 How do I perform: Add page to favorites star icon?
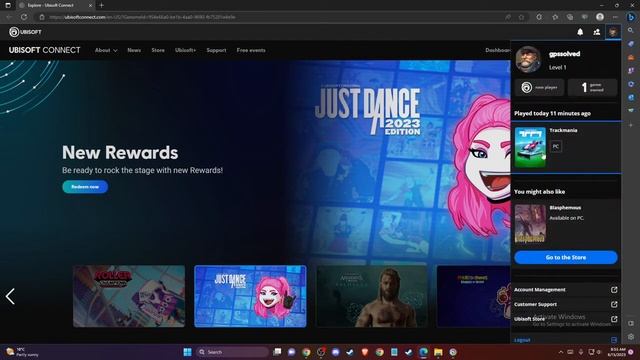pyautogui.click(x=521, y=17)
